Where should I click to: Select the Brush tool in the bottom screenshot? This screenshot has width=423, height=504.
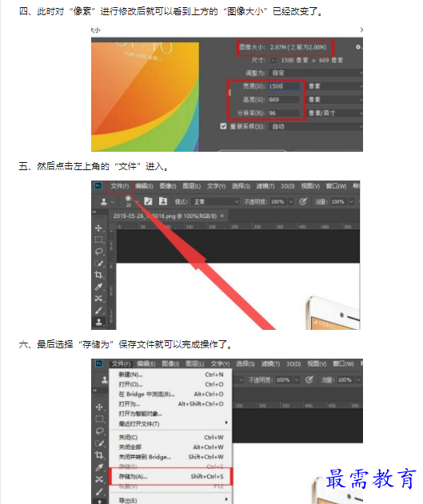pos(99,491)
